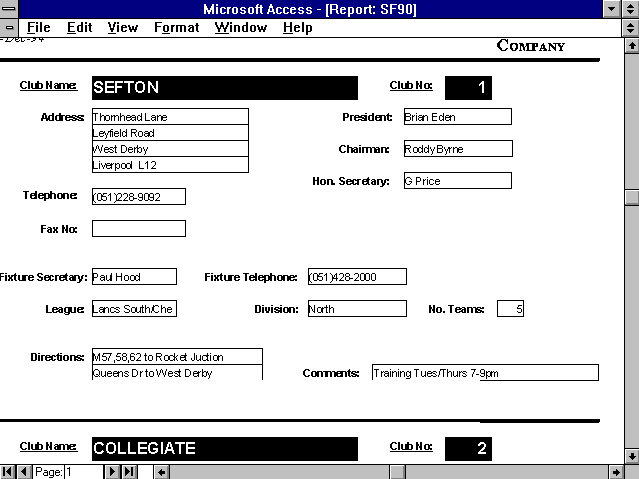Open the File menu
This screenshot has width=639, height=479.
pyautogui.click(x=39, y=28)
